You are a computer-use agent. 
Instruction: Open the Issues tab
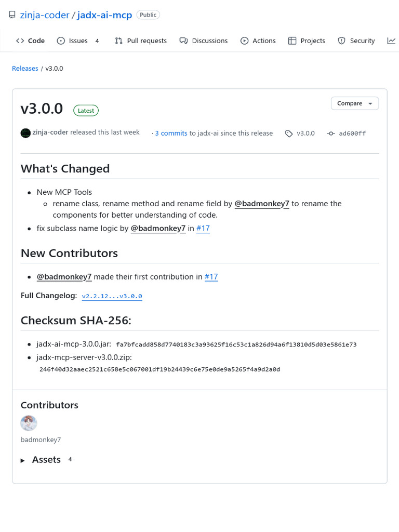78,41
